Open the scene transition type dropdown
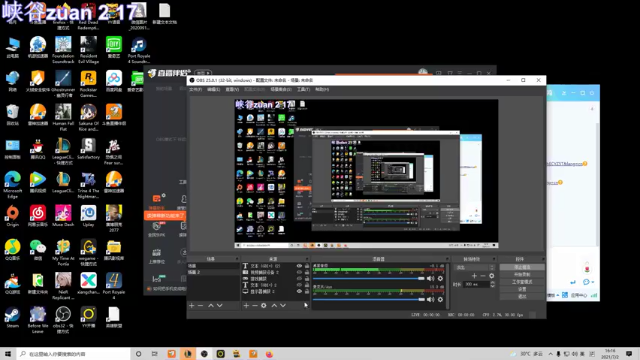This screenshot has width=640, height=360. pos(474,267)
